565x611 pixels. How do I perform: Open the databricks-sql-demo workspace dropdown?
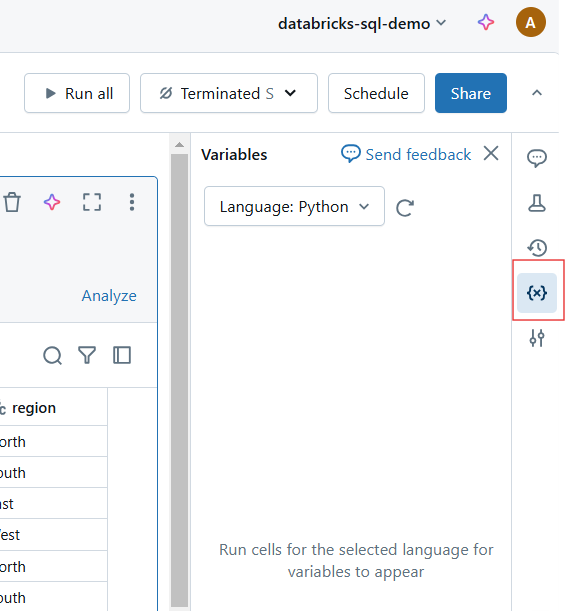tap(362, 23)
